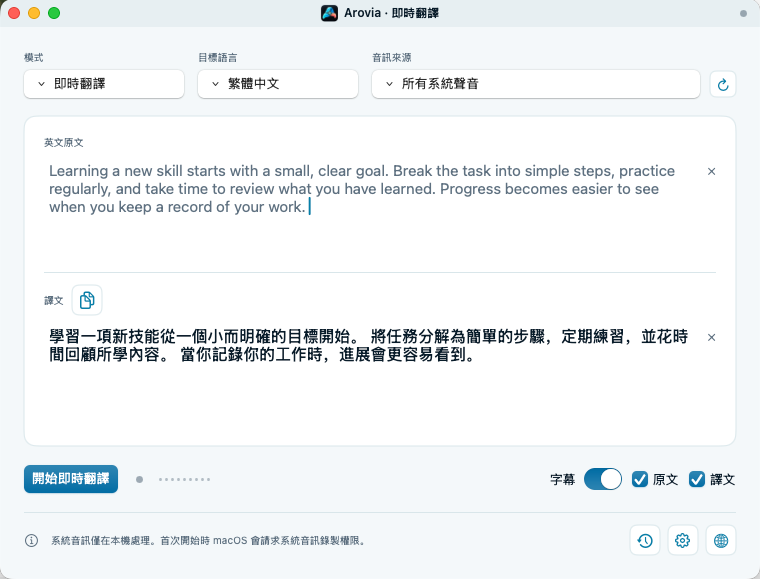This screenshot has width=760, height=579.
Task: Uncheck the 原文 checkbox
Action: [640, 479]
